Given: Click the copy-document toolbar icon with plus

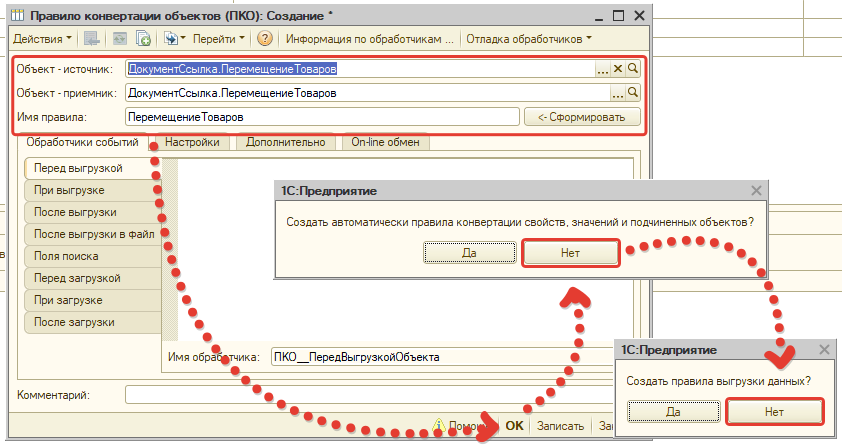Looking at the screenshot, I should tap(143, 39).
